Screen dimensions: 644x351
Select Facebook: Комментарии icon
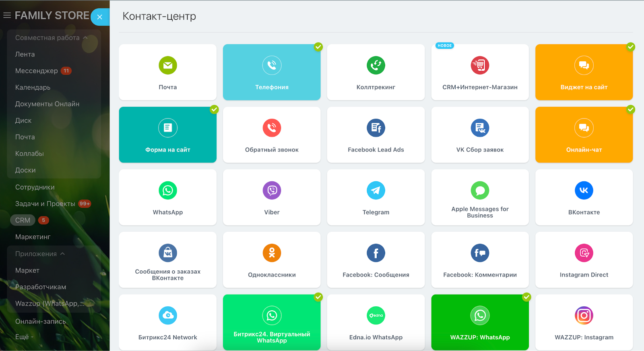(480, 253)
